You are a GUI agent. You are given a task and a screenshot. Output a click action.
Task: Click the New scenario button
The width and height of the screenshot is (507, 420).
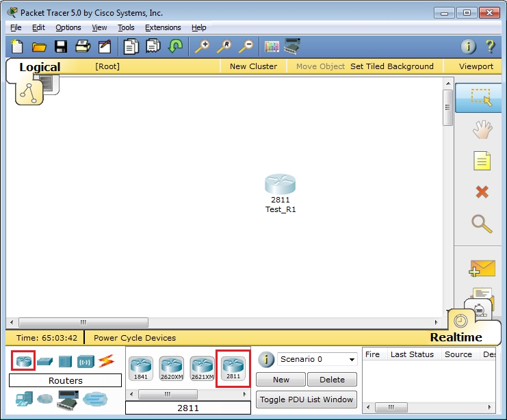(x=281, y=380)
